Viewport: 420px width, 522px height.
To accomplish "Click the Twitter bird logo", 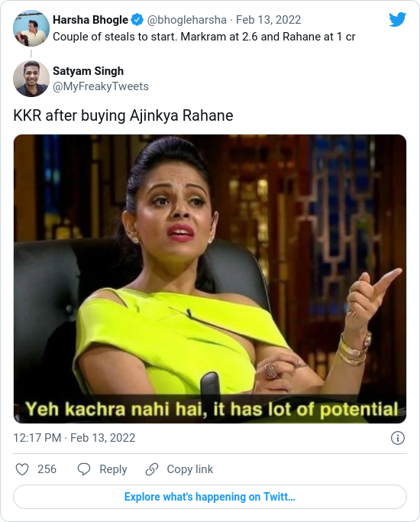I will coord(397,19).
